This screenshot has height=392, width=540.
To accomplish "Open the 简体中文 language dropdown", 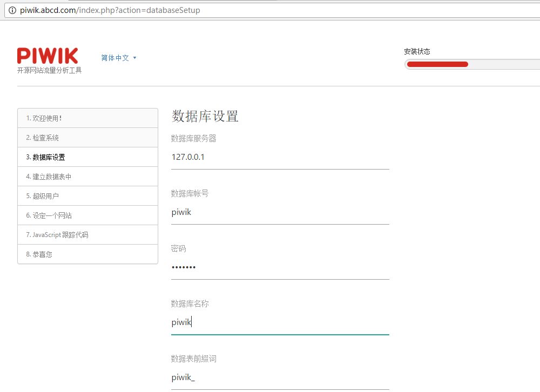I will 119,58.
